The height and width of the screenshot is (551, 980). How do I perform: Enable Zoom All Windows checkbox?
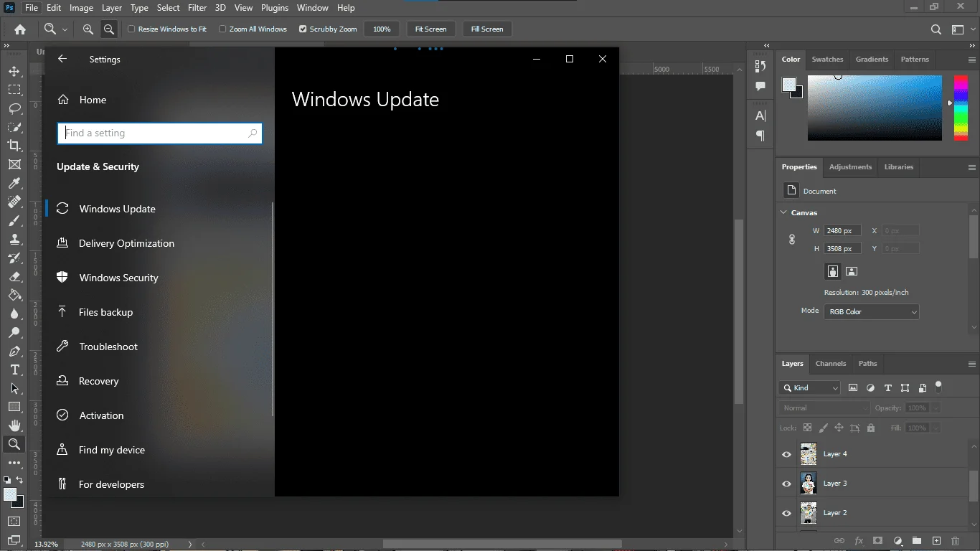(222, 29)
